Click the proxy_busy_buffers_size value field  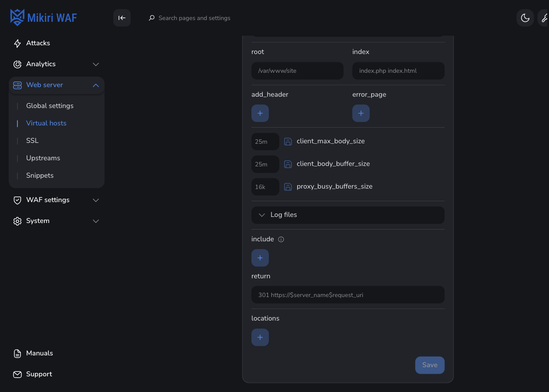(265, 187)
